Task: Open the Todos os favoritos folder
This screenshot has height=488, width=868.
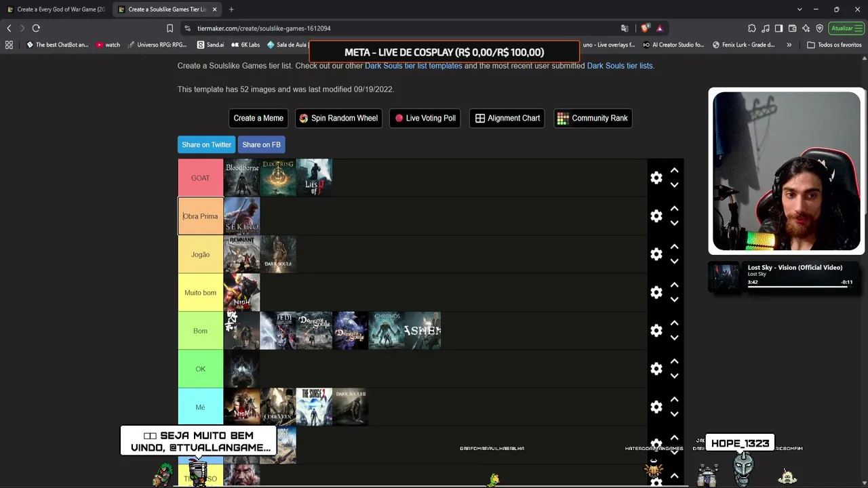Action: 834,45
